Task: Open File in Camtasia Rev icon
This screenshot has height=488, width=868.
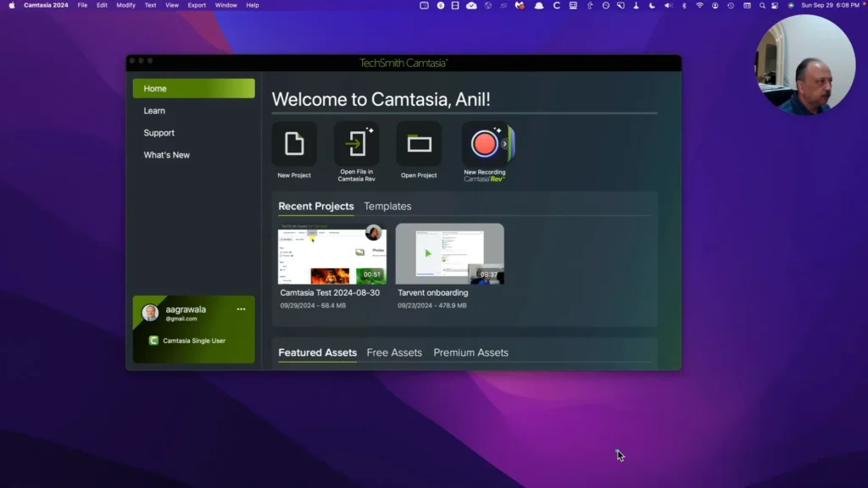Action: (x=357, y=144)
